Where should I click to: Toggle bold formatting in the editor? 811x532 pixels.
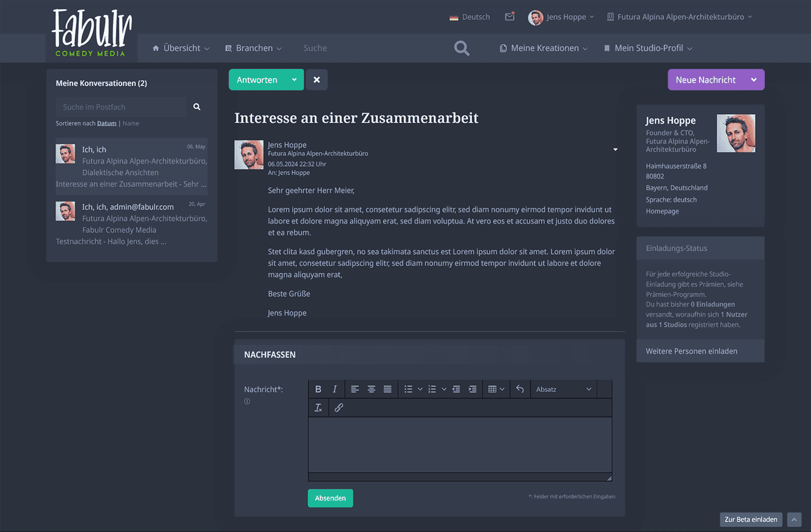(x=318, y=389)
